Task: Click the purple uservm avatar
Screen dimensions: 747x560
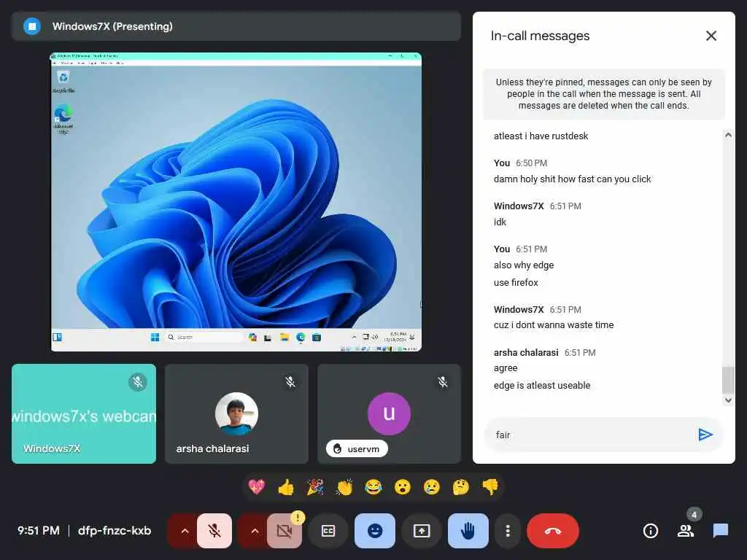Action: pos(390,413)
